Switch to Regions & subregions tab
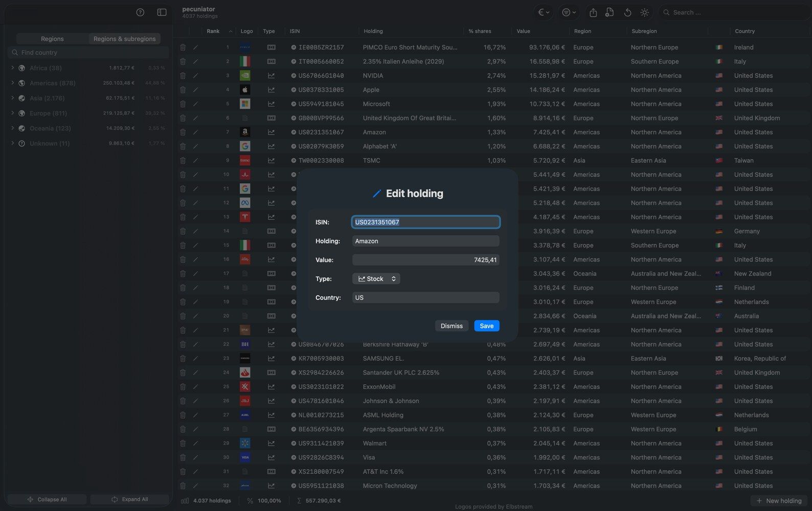Viewport: 812px width, 511px height. pyautogui.click(x=124, y=39)
